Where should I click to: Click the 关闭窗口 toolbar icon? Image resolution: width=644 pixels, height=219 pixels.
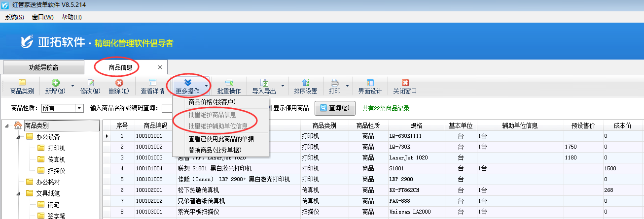click(x=405, y=86)
